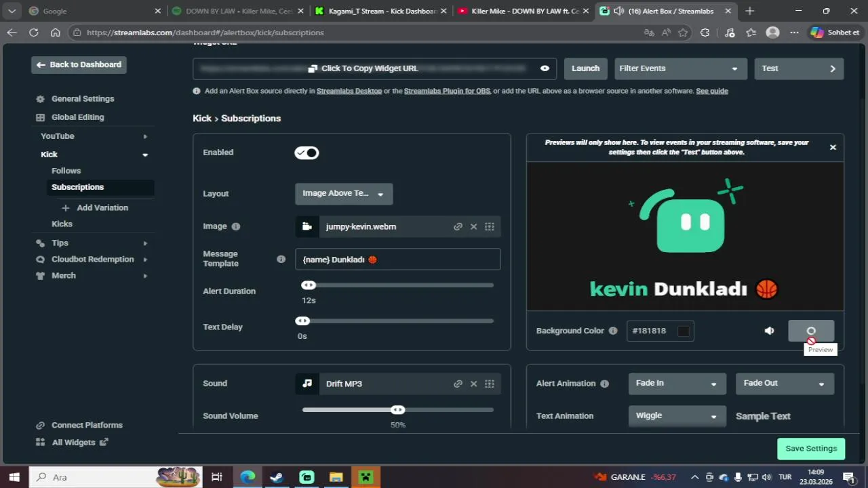Image resolution: width=868 pixels, height=488 pixels.
Task: Click the copy icon in Widget URL field
Action: [x=313, y=68]
